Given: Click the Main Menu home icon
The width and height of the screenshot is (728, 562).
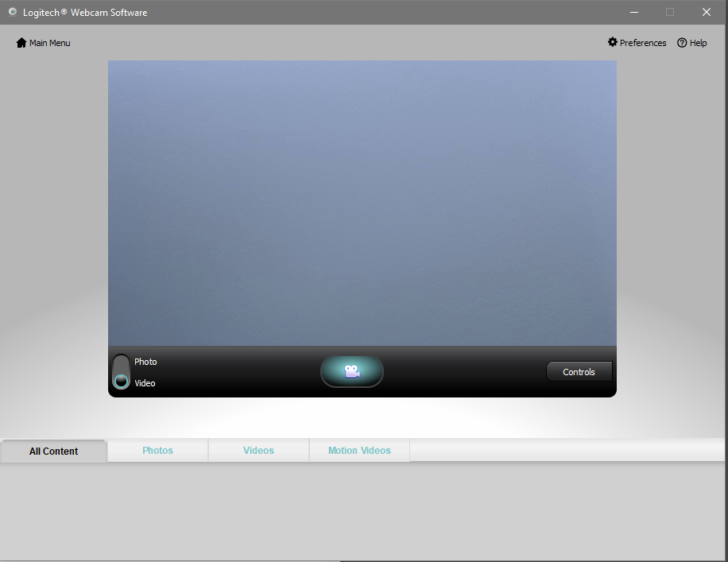Looking at the screenshot, I should [21, 43].
